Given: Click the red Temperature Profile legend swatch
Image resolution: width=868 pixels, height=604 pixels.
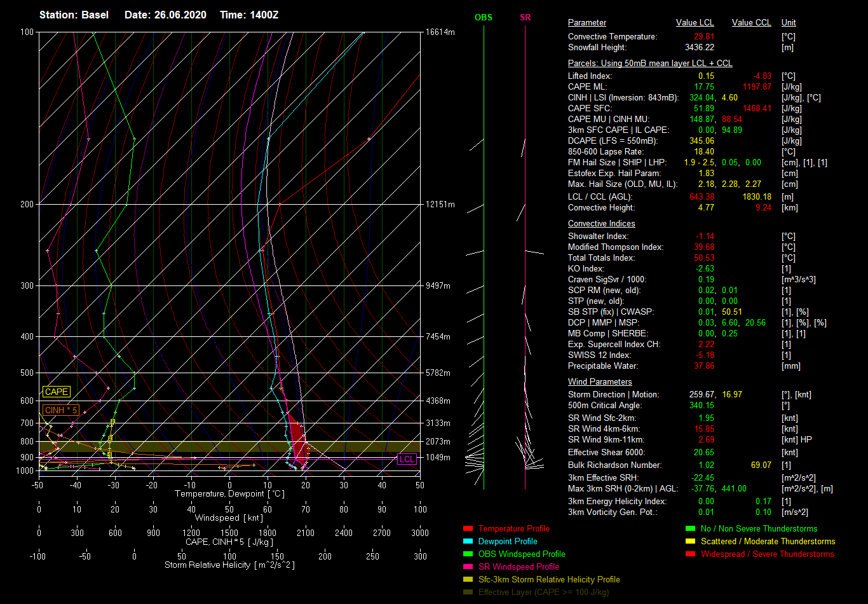Looking at the screenshot, I should coord(468,529).
